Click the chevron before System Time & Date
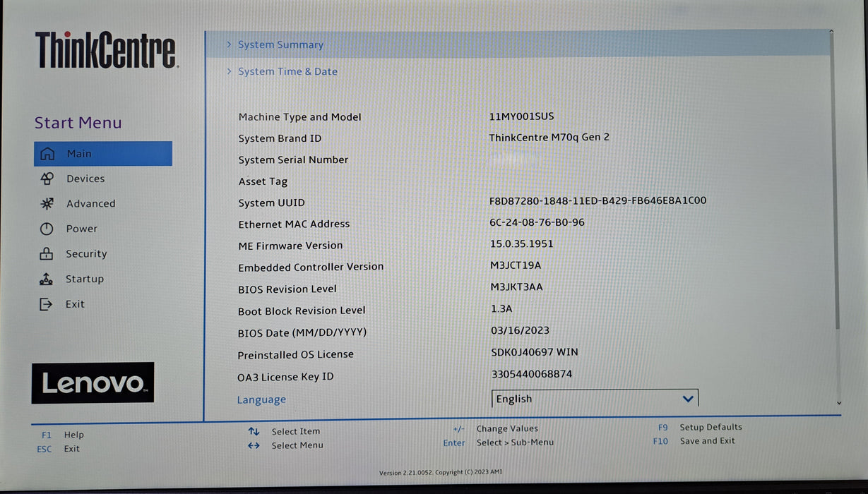 point(229,71)
